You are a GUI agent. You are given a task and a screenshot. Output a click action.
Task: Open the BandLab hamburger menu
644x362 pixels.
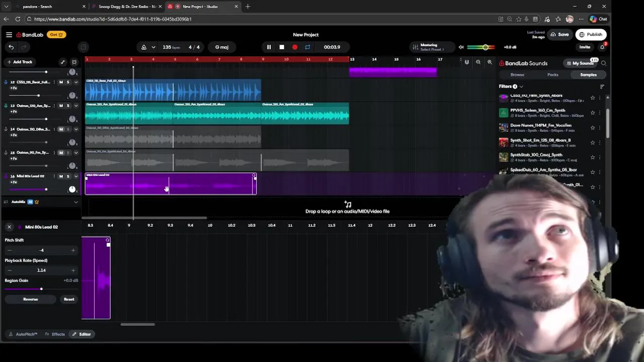pos(9,35)
